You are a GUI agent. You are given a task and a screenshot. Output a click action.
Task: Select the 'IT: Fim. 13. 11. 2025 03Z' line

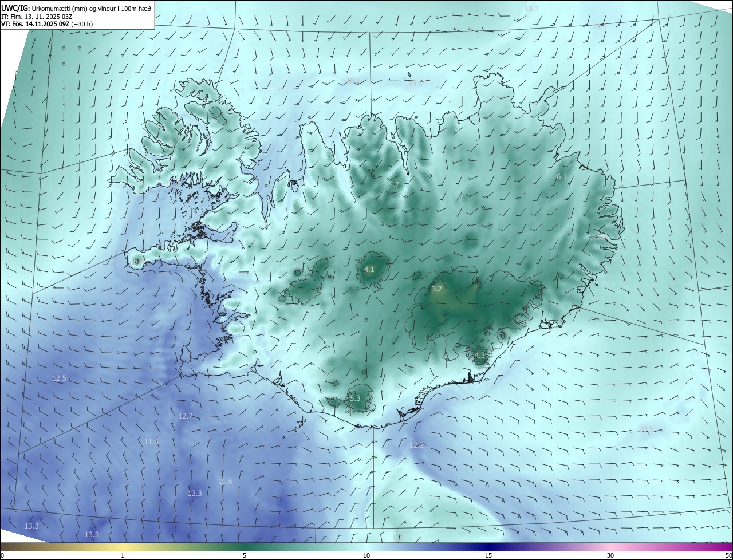pyautogui.click(x=37, y=17)
